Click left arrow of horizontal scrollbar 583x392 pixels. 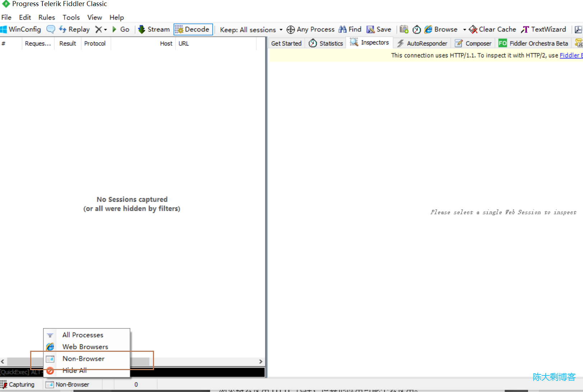3,361
